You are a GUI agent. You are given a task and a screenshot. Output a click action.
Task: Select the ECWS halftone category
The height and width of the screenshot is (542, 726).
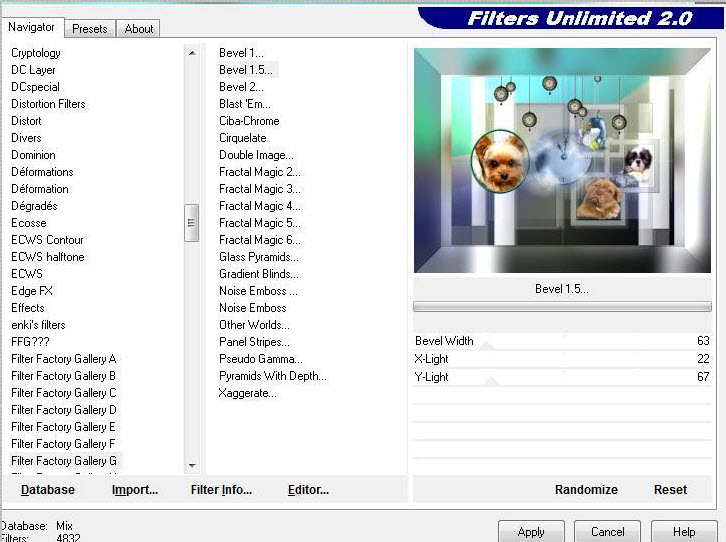[x=48, y=257]
